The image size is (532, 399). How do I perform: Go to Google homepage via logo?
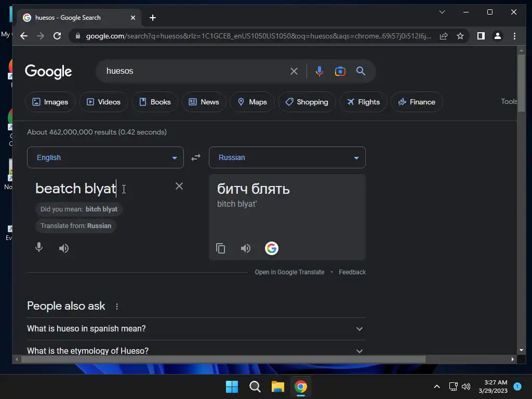point(48,71)
